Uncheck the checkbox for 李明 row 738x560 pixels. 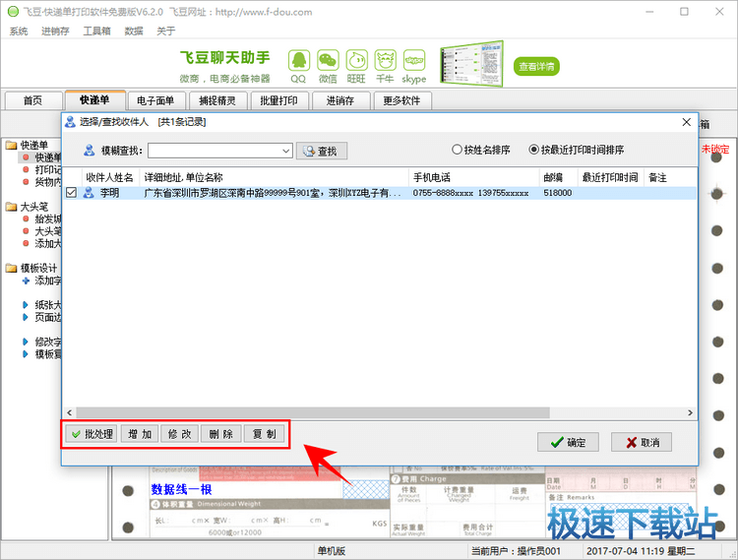(71, 192)
